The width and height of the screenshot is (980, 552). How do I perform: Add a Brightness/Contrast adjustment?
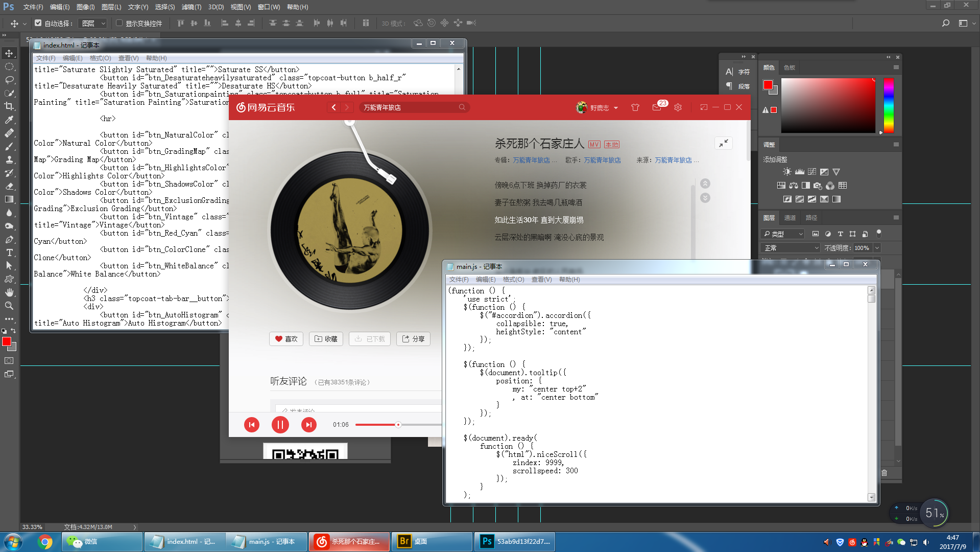[787, 172]
